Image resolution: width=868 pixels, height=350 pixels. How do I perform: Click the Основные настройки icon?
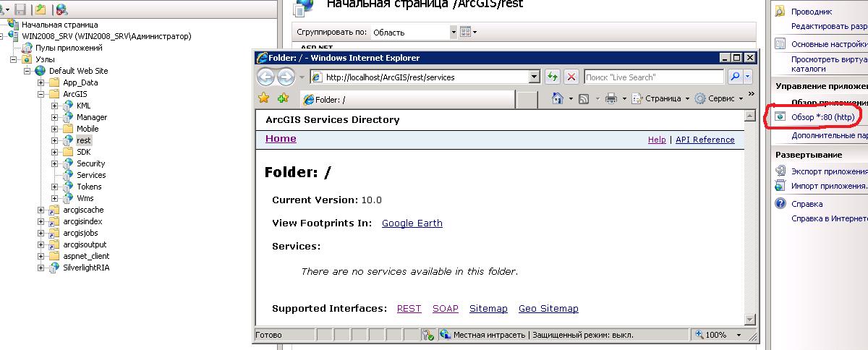tap(780, 43)
